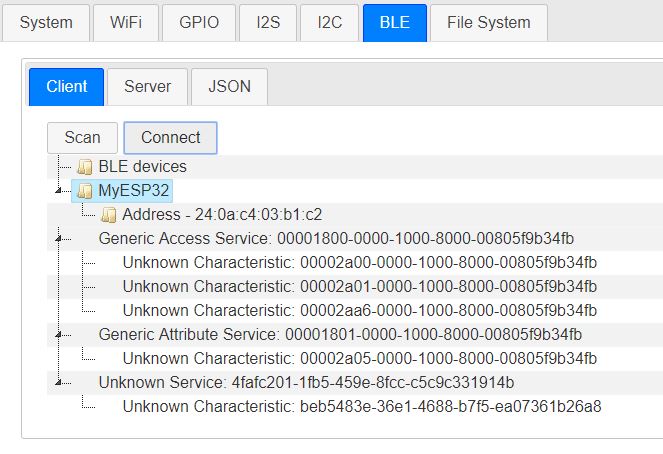The width and height of the screenshot is (663, 454).
Task: Select characteristic beb5483e in the tree
Action: pos(362,407)
